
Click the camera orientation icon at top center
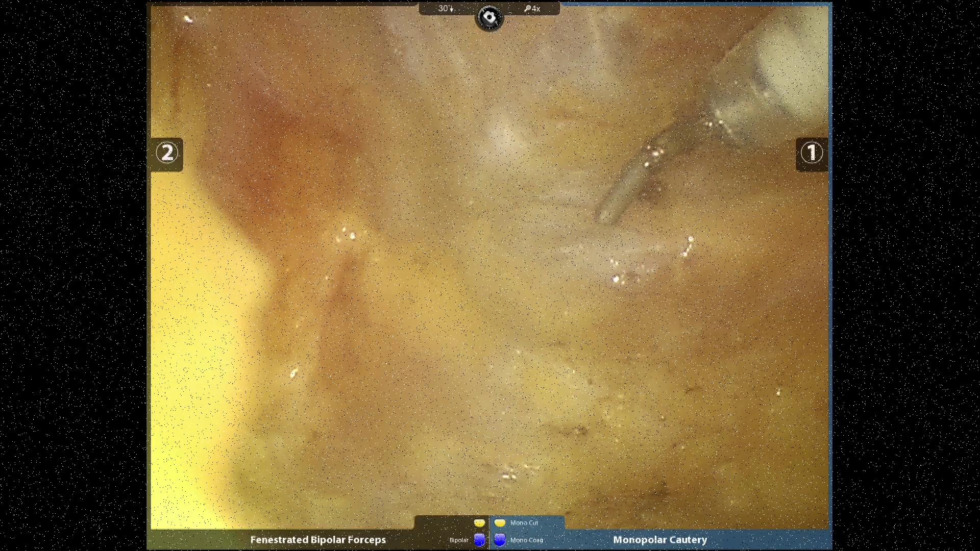489,18
